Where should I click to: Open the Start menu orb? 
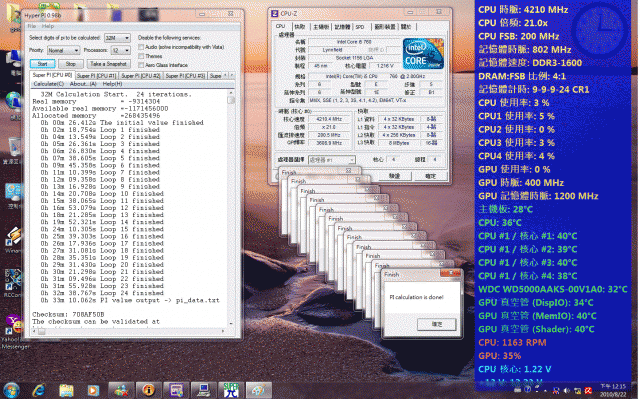click(x=11, y=390)
